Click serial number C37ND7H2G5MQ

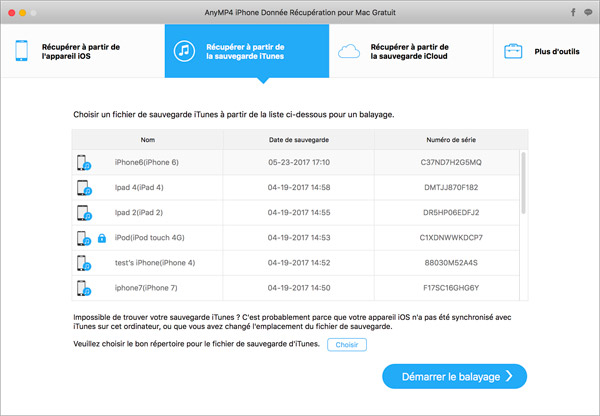click(x=451, y=162)
